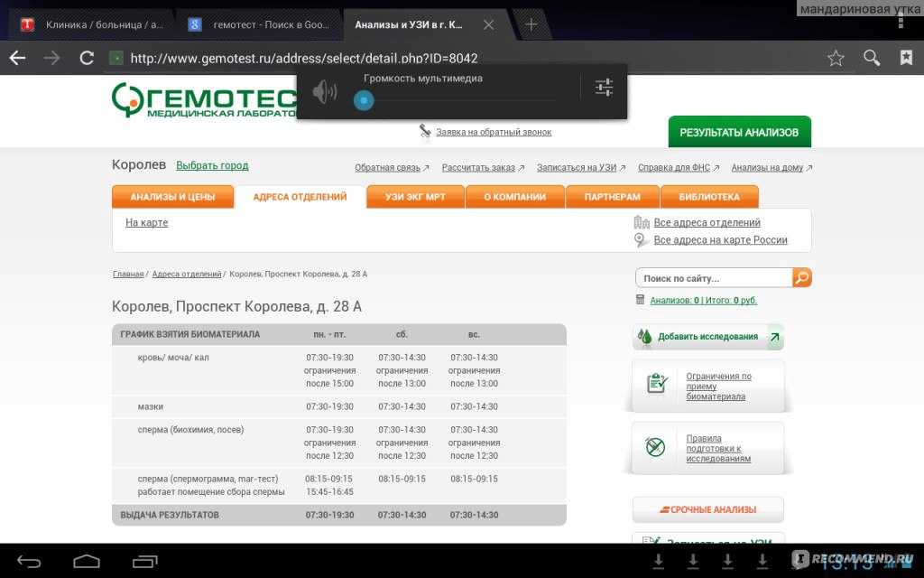Viewport: 924px width, 578px height.
Task: Open О компании menu tab
Action: (x=515, y=197)
